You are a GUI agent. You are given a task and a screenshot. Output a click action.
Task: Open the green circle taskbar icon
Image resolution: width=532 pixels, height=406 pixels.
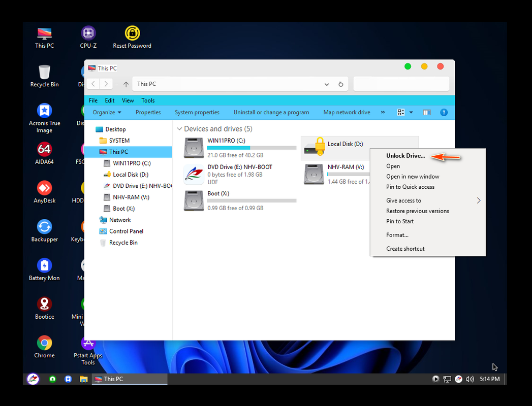click(x=52, y=379)
